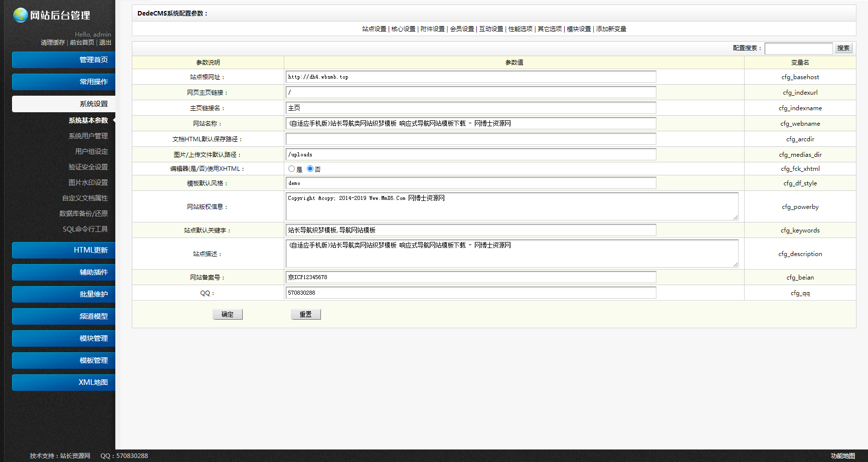Click the 确定 submit button
This screenshot has height=462, width=868.
(228, 314)
